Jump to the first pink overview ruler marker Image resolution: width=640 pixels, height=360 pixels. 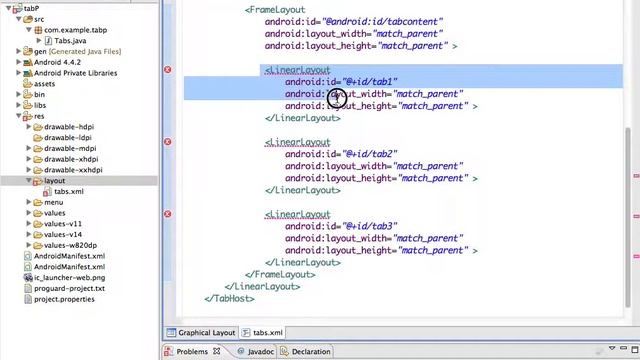(636, 176)
